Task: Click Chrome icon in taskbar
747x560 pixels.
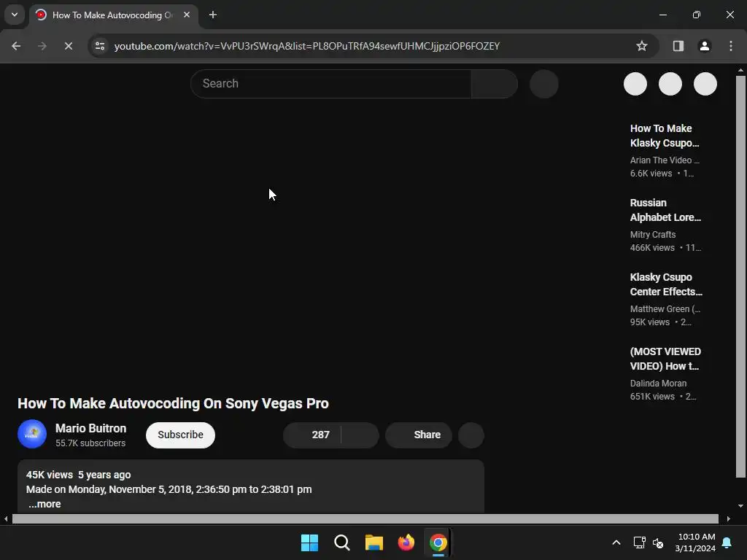Action: pyautogui.click(x=438, y=542)
